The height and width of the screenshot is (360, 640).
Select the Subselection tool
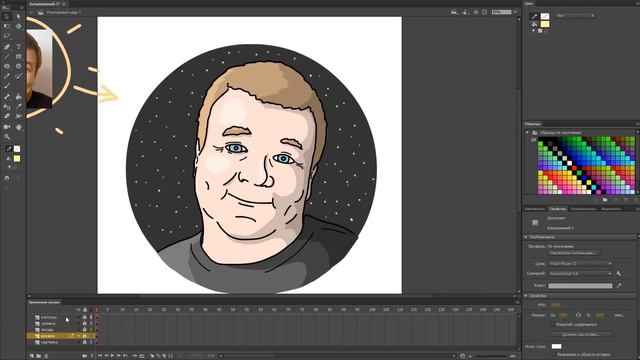coord(18,17)
